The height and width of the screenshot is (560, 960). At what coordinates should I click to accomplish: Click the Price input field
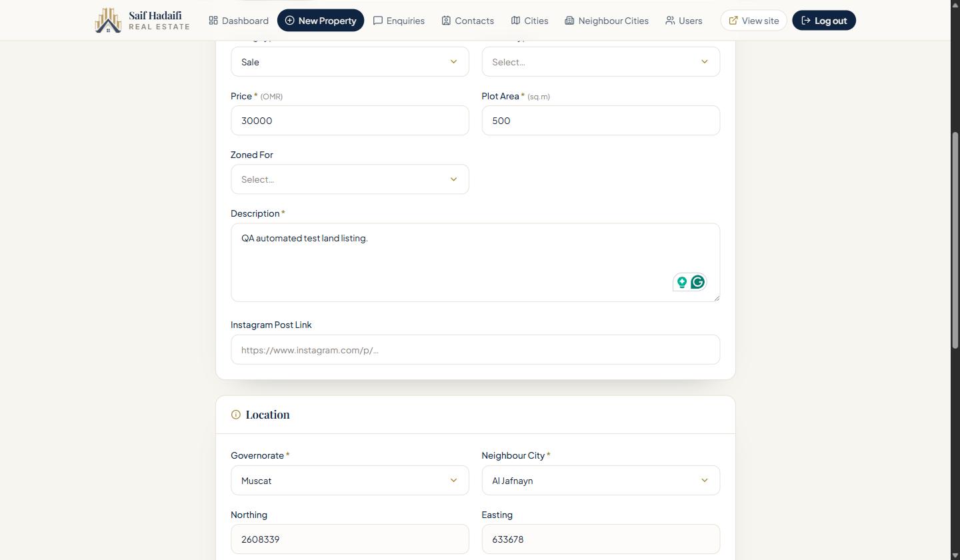point(350,121)
